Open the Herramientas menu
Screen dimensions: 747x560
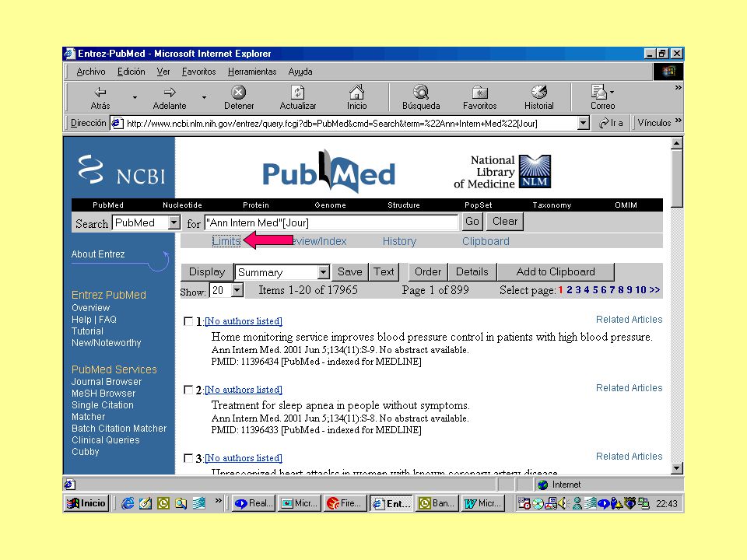252,72
